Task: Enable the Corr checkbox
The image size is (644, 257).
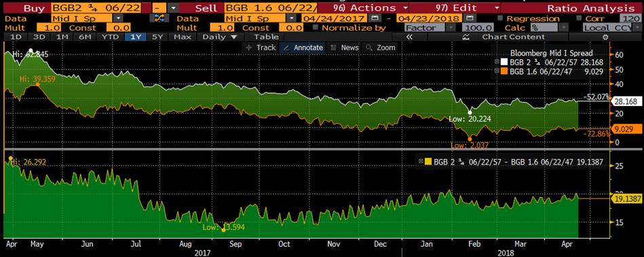Action: 579,18
